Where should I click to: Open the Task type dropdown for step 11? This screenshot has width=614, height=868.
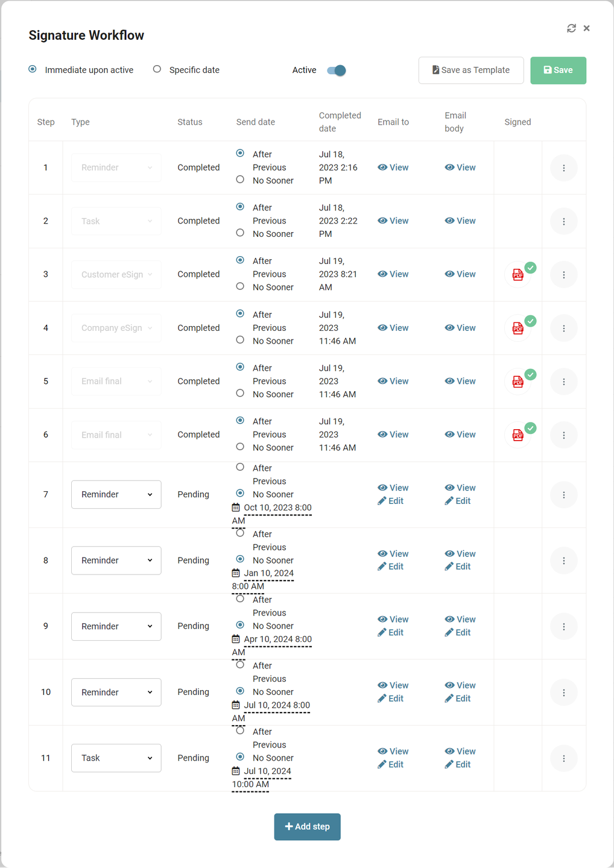click(116, 758)
